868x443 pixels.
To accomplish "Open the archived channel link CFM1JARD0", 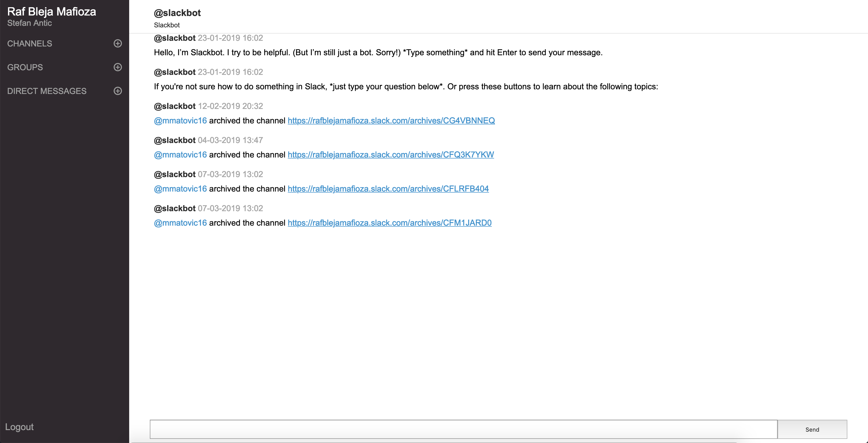I will click(x=389, y=223).
